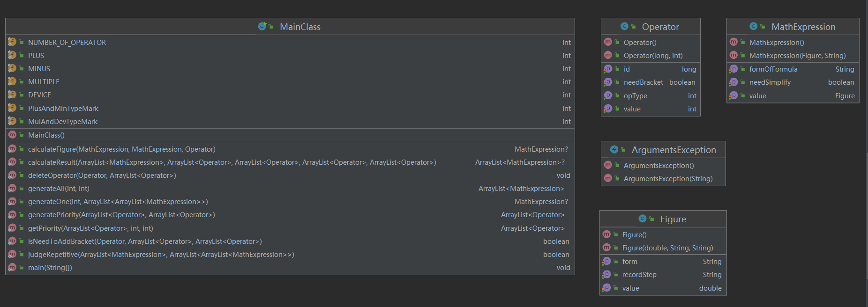868x307 pixels.
Task: Click the Figure class icon in header
Action: (643, 219)
